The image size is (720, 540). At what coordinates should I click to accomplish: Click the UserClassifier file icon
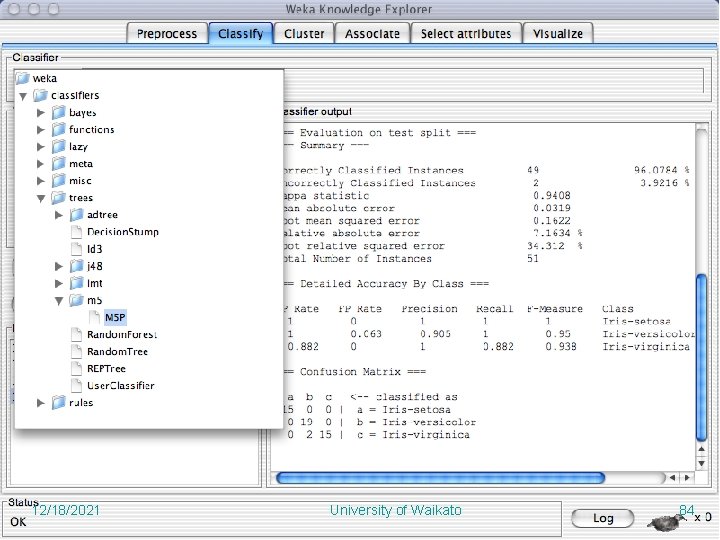77,385
